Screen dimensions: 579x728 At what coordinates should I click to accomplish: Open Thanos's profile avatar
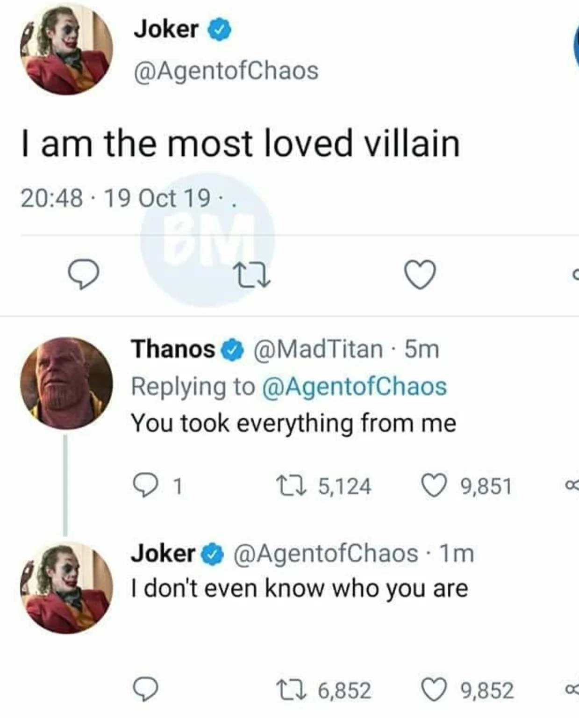click(66, 383)
